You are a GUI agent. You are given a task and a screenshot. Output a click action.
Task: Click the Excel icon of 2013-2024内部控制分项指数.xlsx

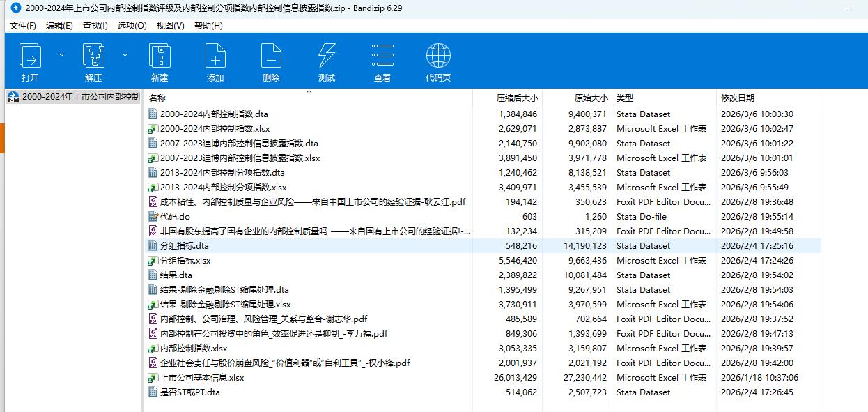pos(153,187)
